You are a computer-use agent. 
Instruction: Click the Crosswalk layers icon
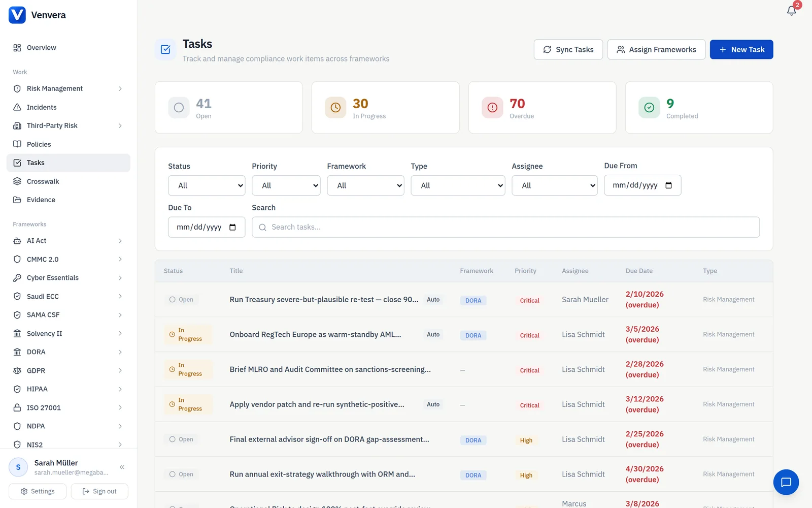click(17, 181)
